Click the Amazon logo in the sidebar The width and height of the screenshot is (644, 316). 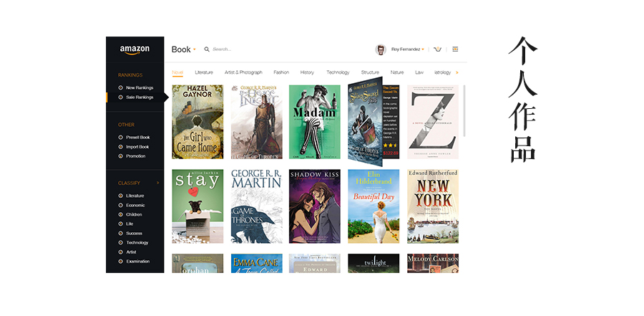135,49
